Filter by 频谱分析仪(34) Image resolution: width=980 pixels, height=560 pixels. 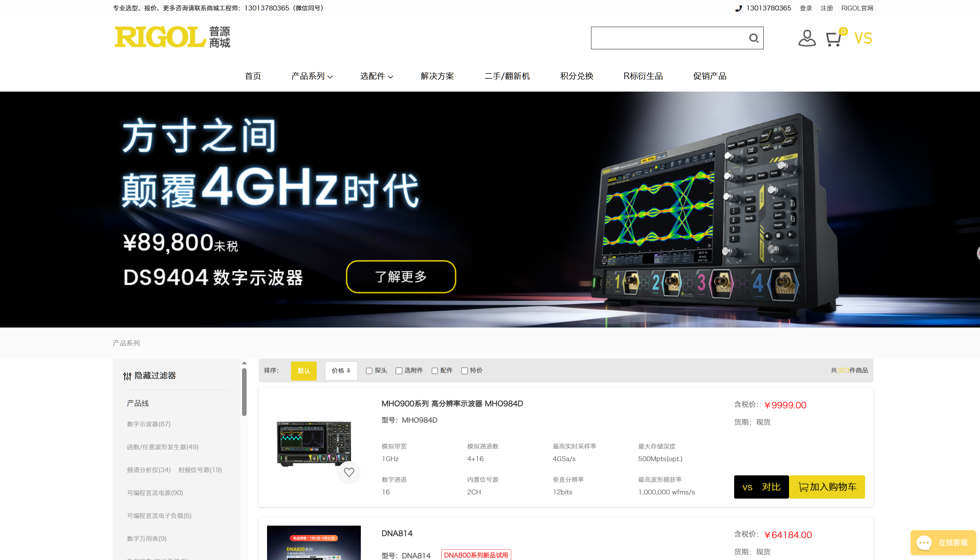pos(149,469)
